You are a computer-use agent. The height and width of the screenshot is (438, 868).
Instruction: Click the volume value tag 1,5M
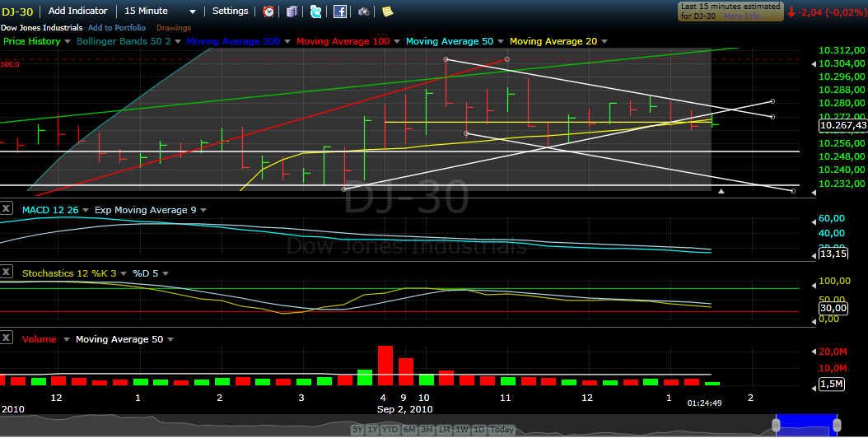tap(831, 384)
